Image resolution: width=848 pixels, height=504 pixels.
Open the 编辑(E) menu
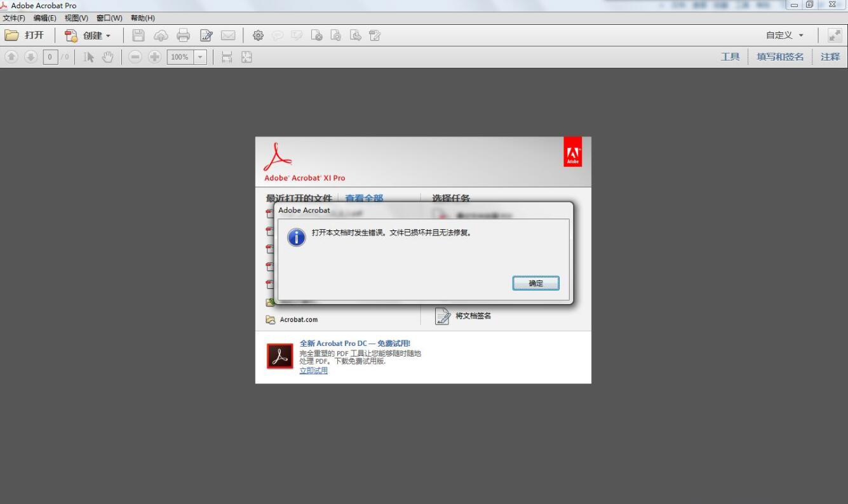coord(44,18)
